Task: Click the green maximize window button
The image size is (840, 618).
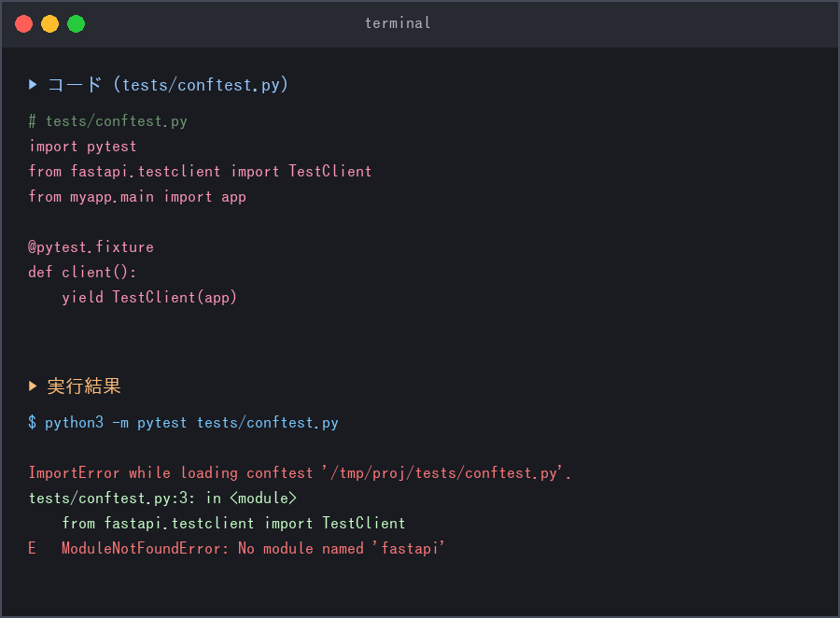Action: [77, 24]
